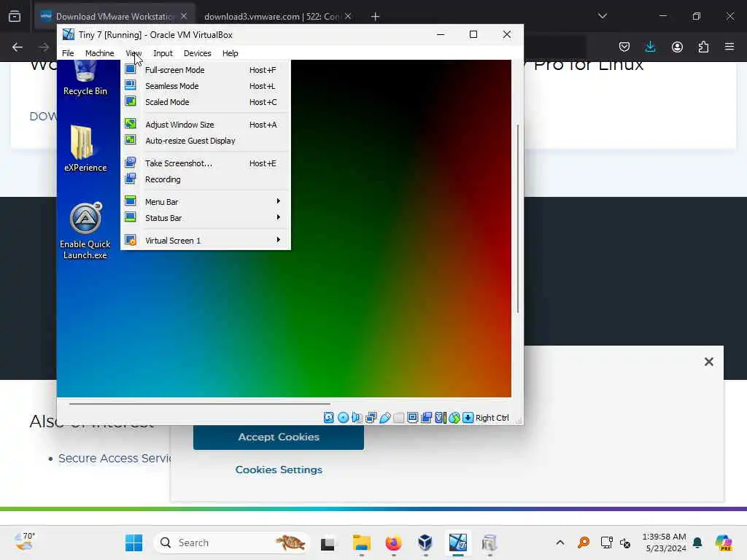Show hidden system tray icons chevron
Screen dimensions: 747x560
tap(560, 542)
